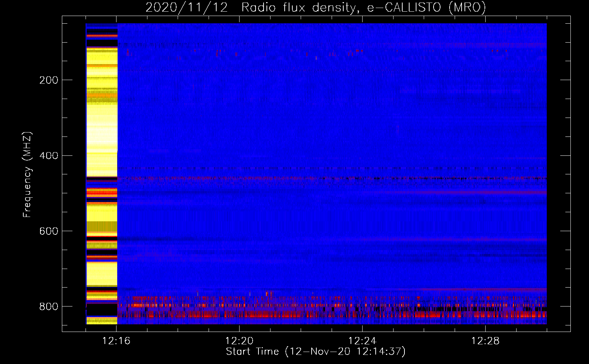Pick the 12:24 time tick label
Image resolution: width=589 pixels, height=364 pixels.
pyautogui.click(x=363, y=341)
